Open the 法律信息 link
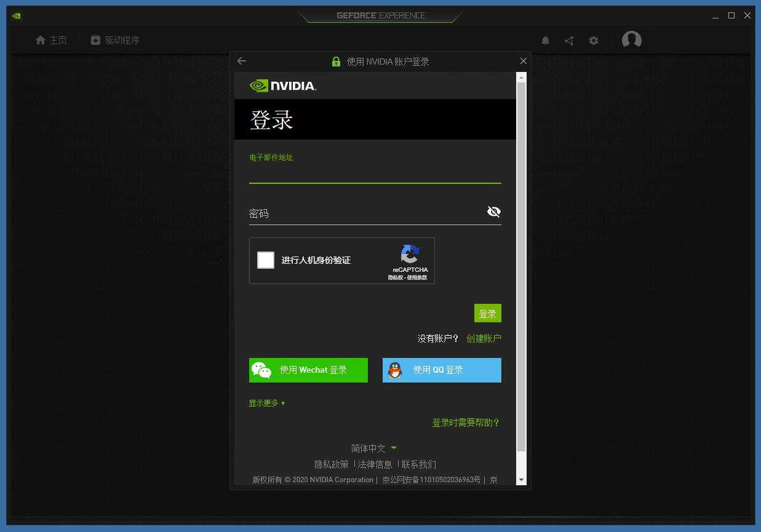761x532 pixels. coord(375,464)
